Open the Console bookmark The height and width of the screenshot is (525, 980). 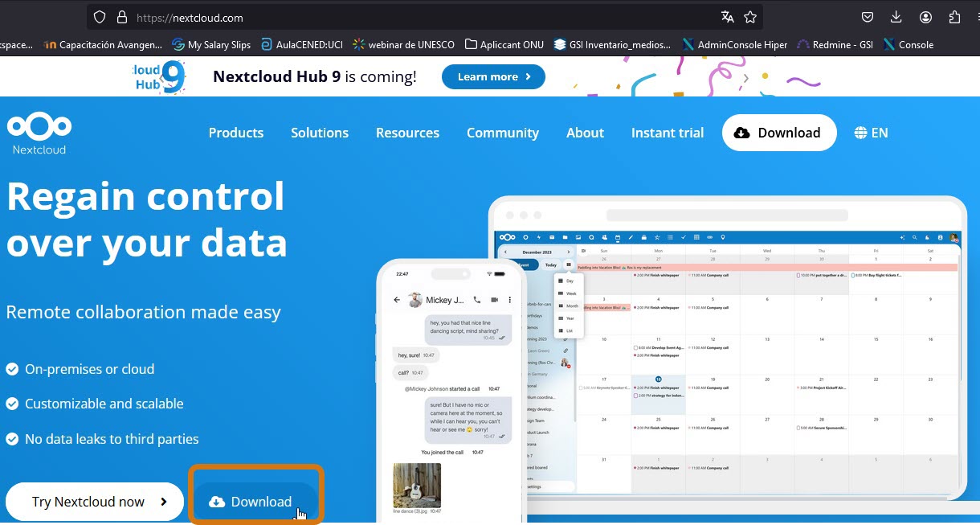tap(909, 45)
